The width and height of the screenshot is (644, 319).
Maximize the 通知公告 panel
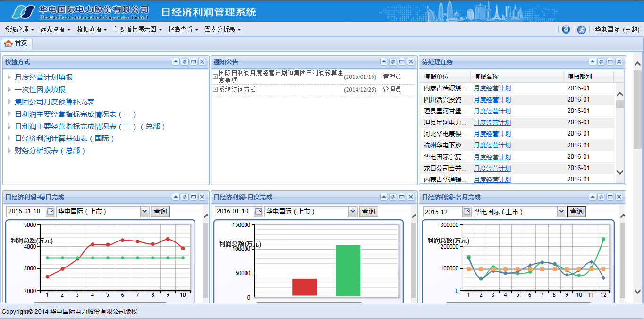tap(402, 62)
